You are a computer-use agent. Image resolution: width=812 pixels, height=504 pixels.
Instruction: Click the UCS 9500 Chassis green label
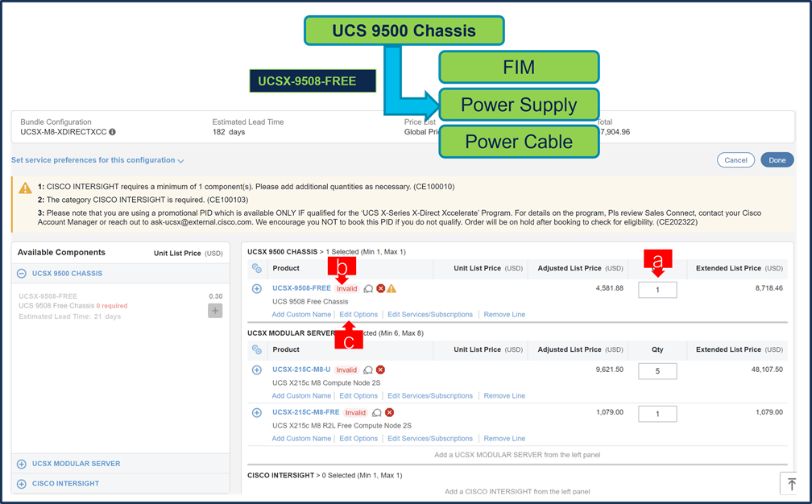click(404, 31)
